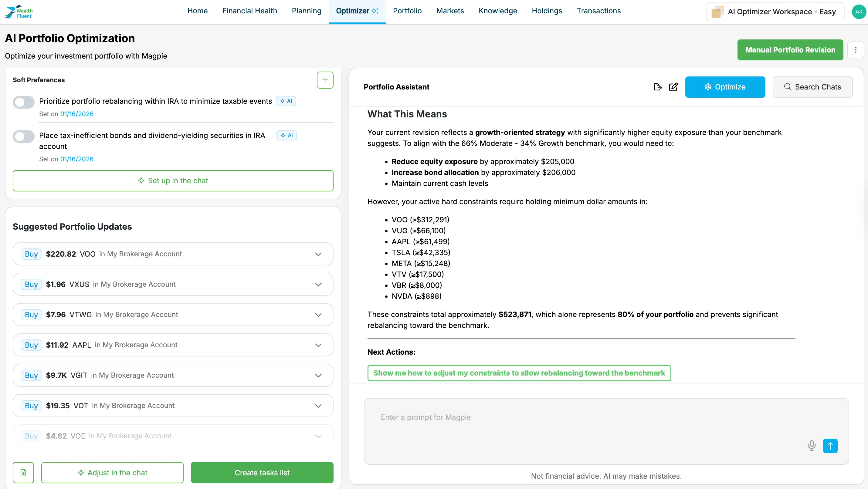Click the microphone icon in prompt box
The width and height of the screenshot is (868, 489).
(811, 446)
